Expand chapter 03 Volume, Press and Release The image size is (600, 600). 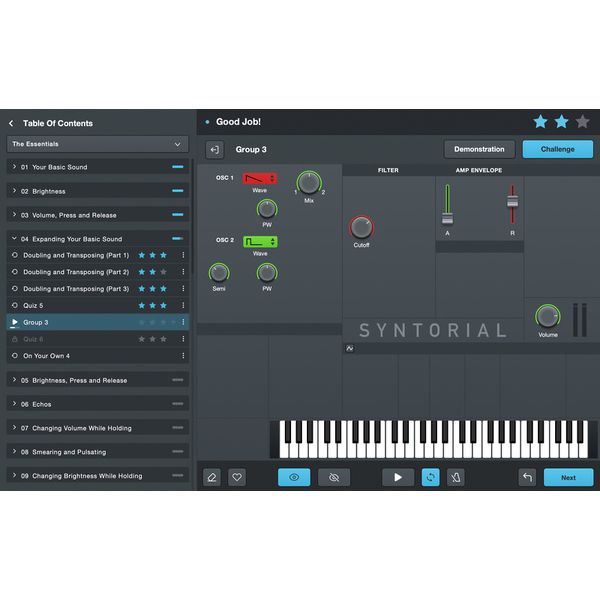[98, 215]
